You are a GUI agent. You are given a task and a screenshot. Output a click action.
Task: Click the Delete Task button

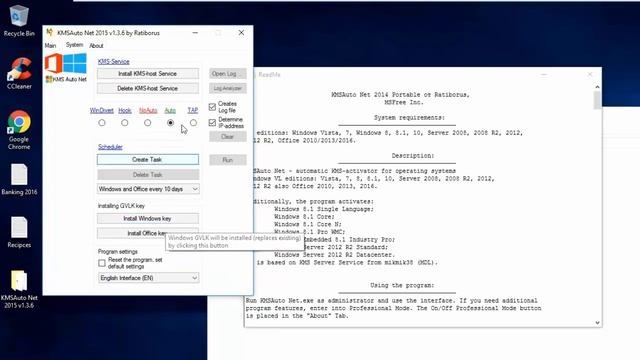(x=148, y=175)
